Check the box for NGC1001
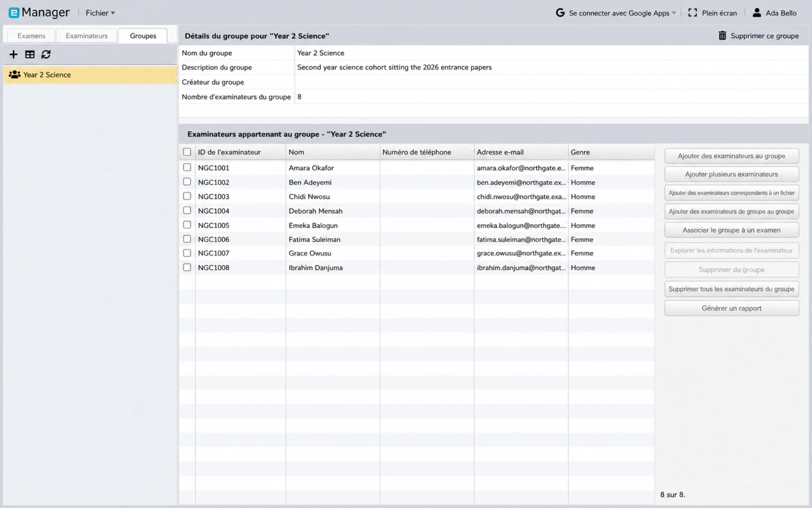This screenshot has height=508, width=812. 187,167
